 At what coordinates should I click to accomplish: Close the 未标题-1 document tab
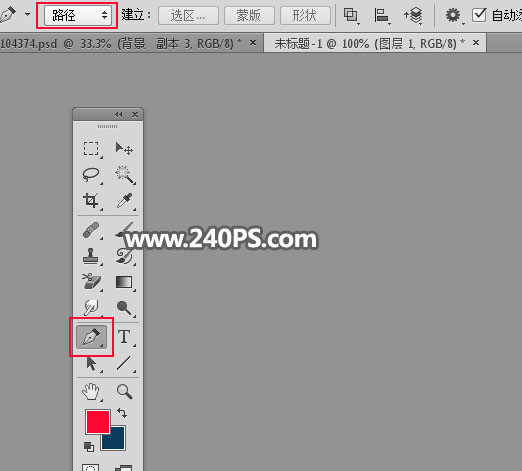point(476,43)
